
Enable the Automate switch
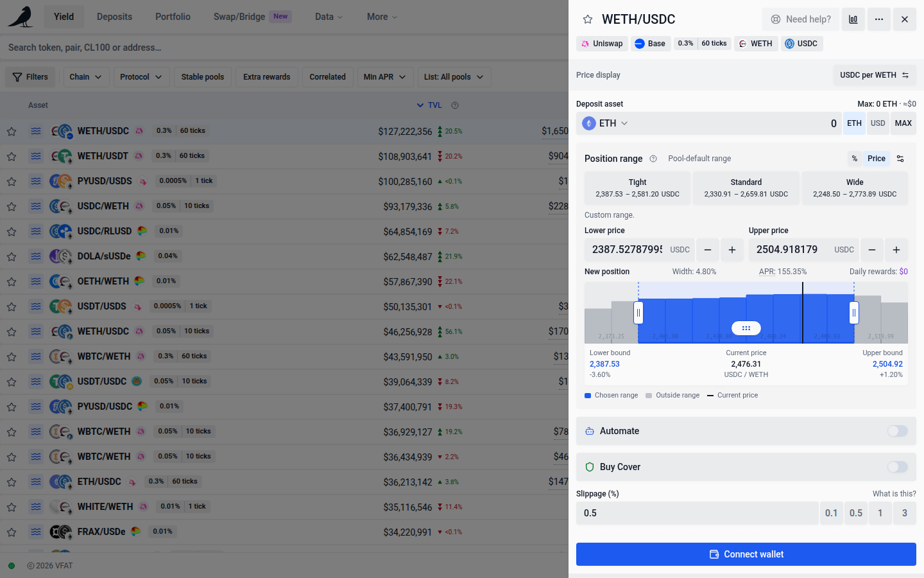(x=898, y=431)
